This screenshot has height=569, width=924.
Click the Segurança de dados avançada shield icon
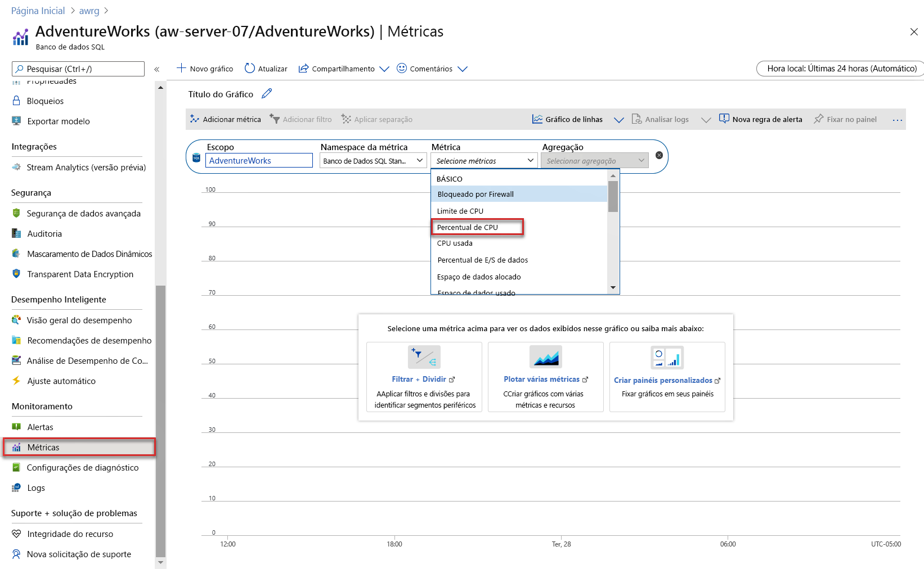point(16,213)
